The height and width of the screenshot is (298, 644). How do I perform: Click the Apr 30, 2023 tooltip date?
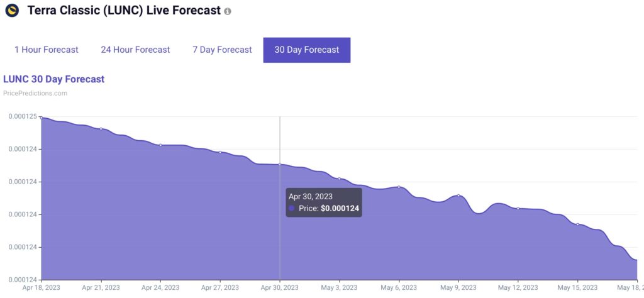coord(311,197)
